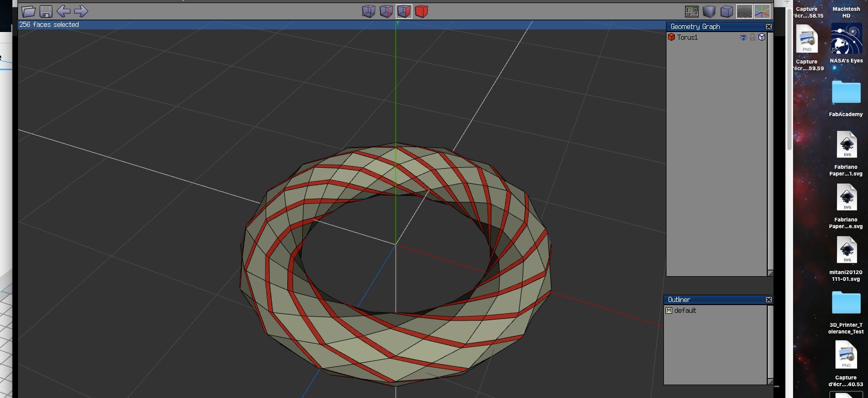Undo with the left arrow icon
The width and height of the screenshot is (868, 398).
[64, 11]
